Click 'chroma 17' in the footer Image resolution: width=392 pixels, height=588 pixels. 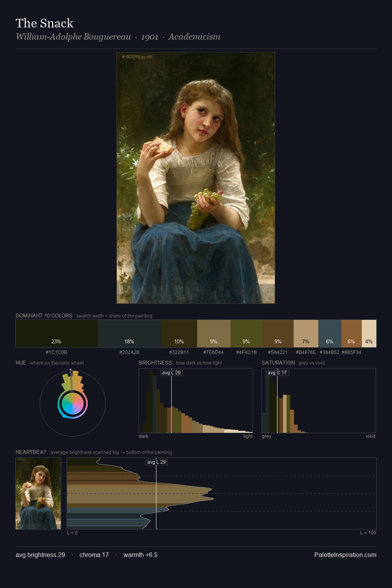(94, 555)
